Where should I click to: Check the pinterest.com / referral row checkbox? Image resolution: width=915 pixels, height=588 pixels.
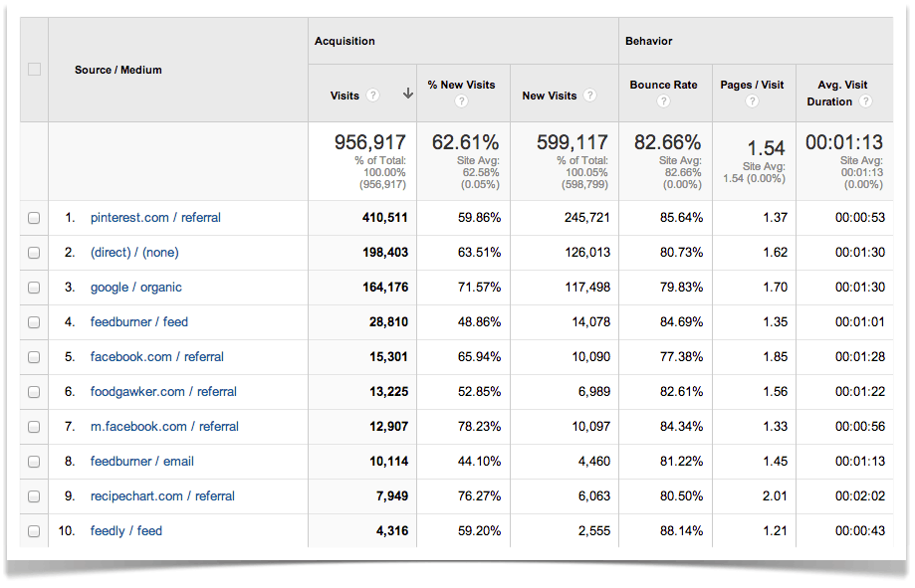[x=33, y=218]
